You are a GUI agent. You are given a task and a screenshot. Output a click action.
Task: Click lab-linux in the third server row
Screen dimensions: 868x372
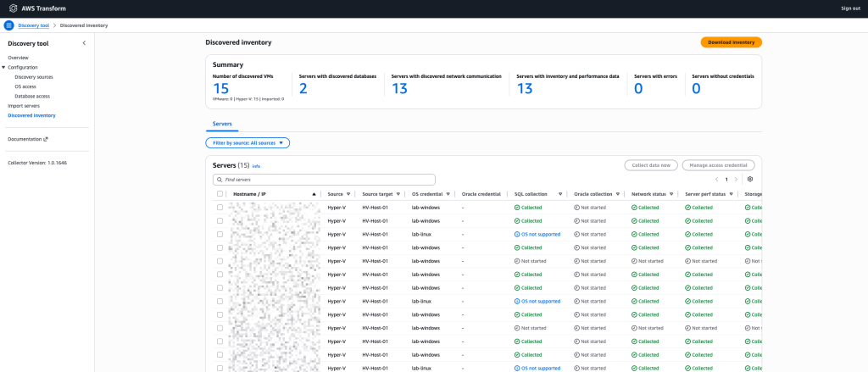(x=421, y=234)
